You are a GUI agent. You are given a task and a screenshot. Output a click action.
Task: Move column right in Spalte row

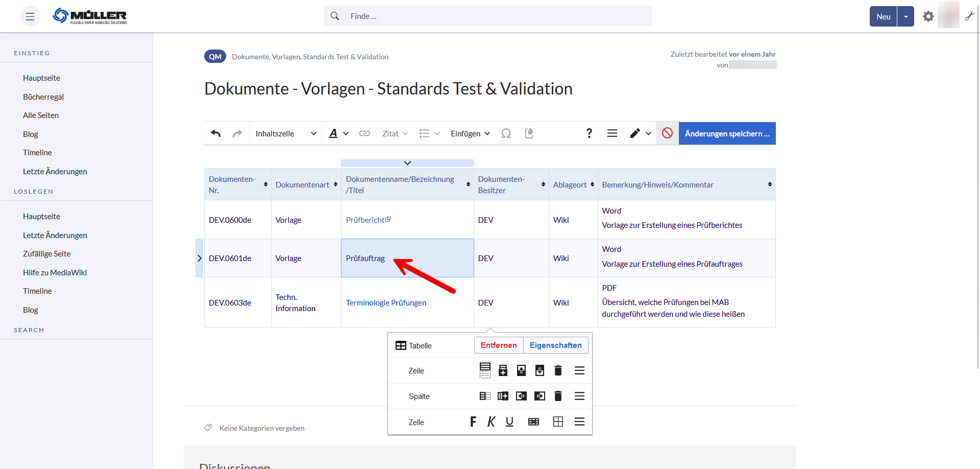pos(540,396)
